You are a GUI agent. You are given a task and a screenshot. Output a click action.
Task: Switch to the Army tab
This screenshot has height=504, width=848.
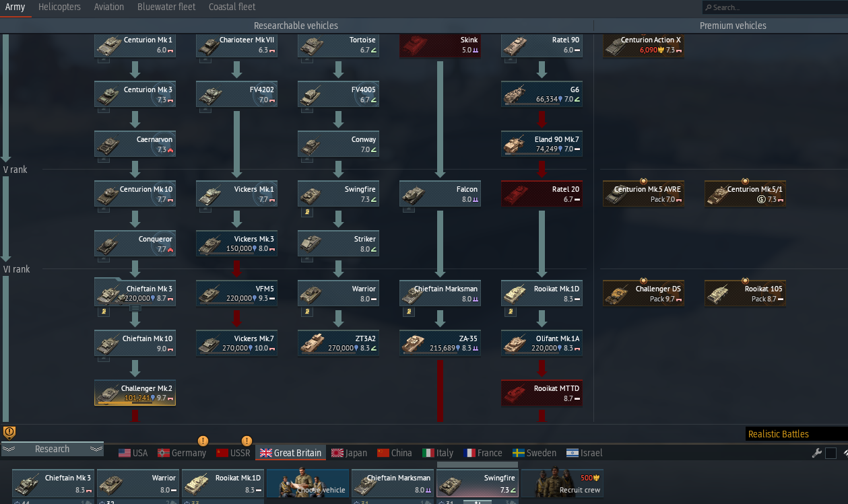[x=15, y=7]
